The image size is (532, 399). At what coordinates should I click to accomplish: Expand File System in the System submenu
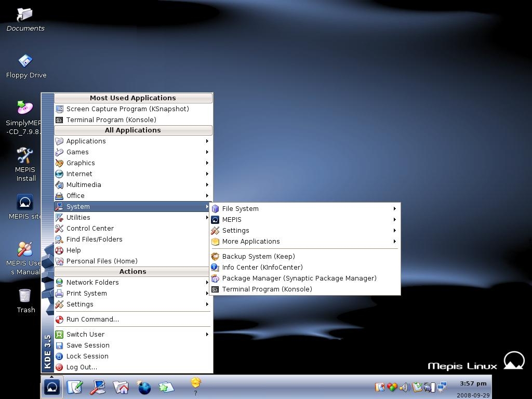click(304, 209)
